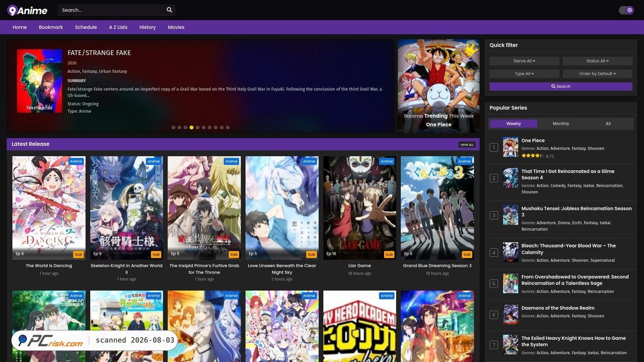
Task: Click the Fate/Strange Fake poster thumbnail
Action: pyautogui.click(x=39, y=81)
